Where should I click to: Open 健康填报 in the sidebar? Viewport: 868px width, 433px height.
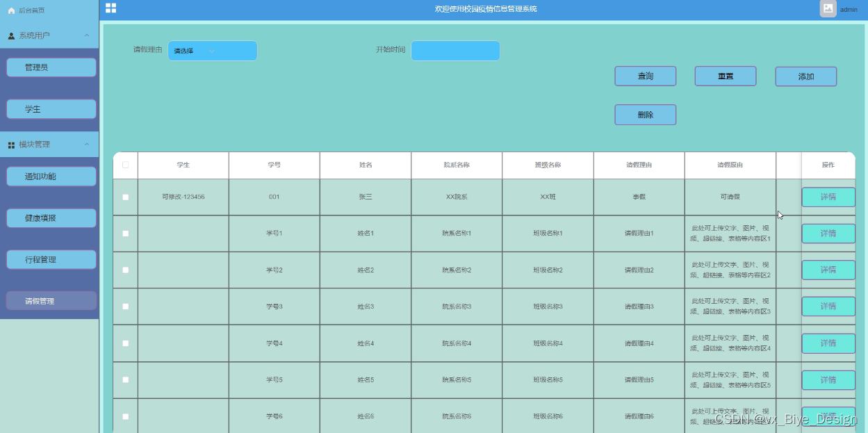point(51,218)
